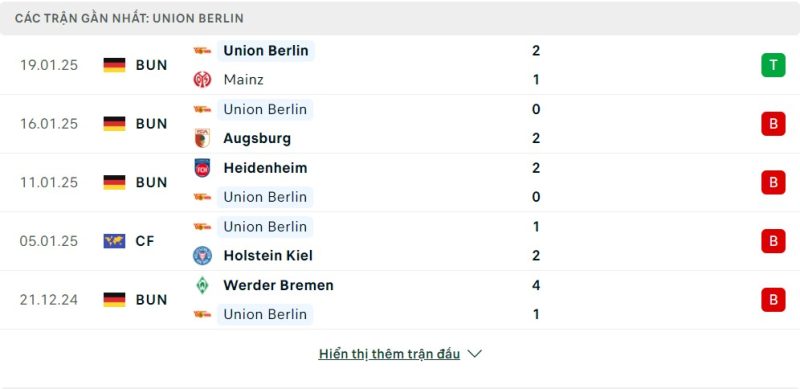Viewport: 800px width, 389px height.
Task: Open the Heidenheim team name
Action: (265, 168)
